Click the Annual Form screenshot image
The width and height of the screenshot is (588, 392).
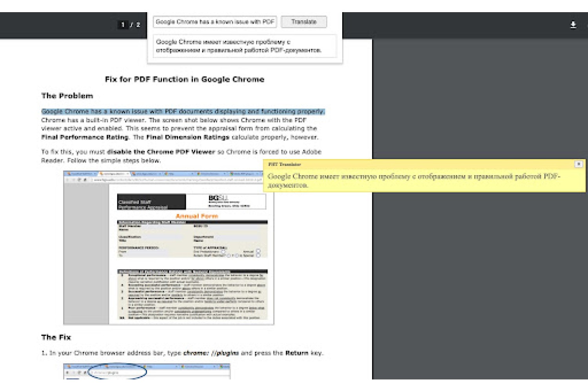[169, 248]
